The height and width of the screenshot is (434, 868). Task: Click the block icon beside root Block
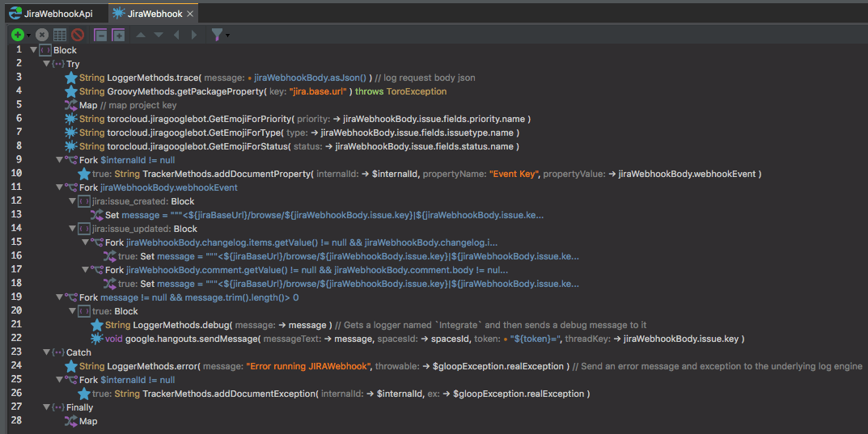coord(44,50)
